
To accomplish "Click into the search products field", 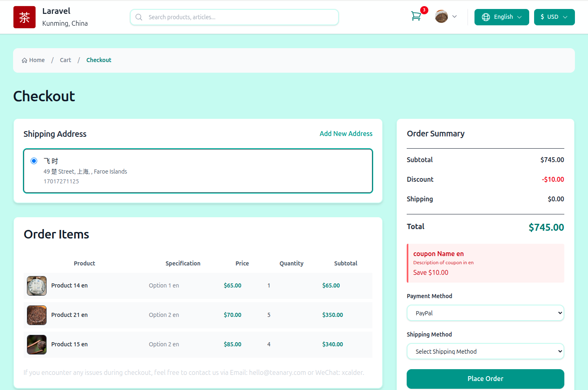I will [x=241, y=17].
